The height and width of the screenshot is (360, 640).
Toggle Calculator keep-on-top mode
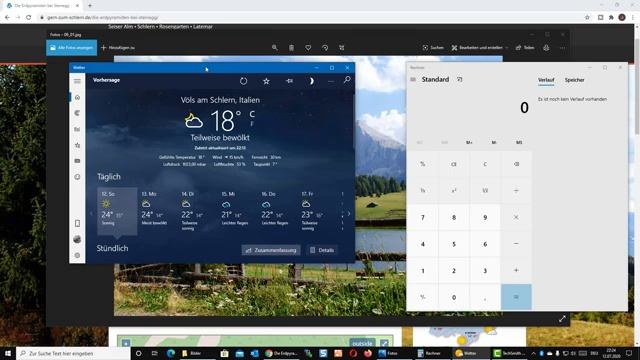point(460,79)
